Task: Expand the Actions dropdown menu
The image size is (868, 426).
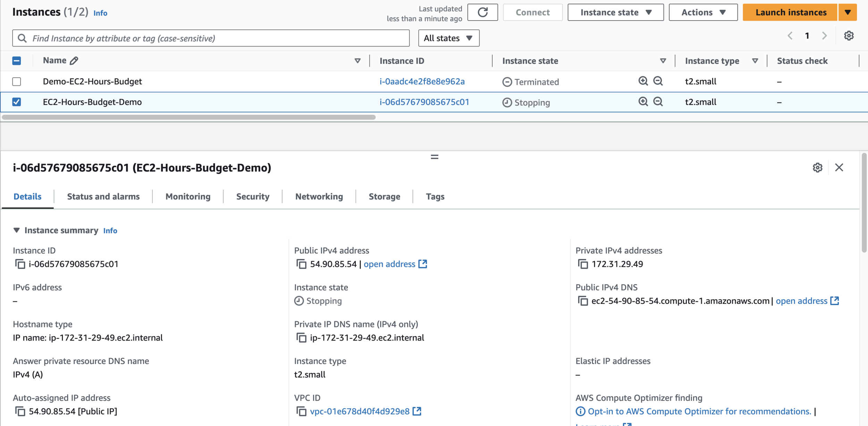Action: [x=703, y=13]
